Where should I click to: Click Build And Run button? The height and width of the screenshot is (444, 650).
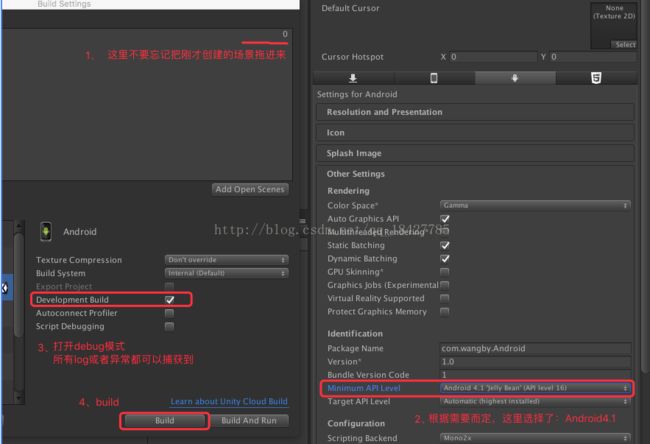point(249,421)
